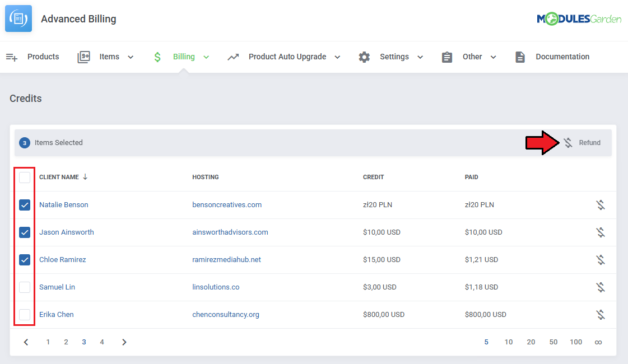Image resolution: width=628 pixels, height=364 pixels.
Task: Show 10 entries per page
Action: (509, 342)
